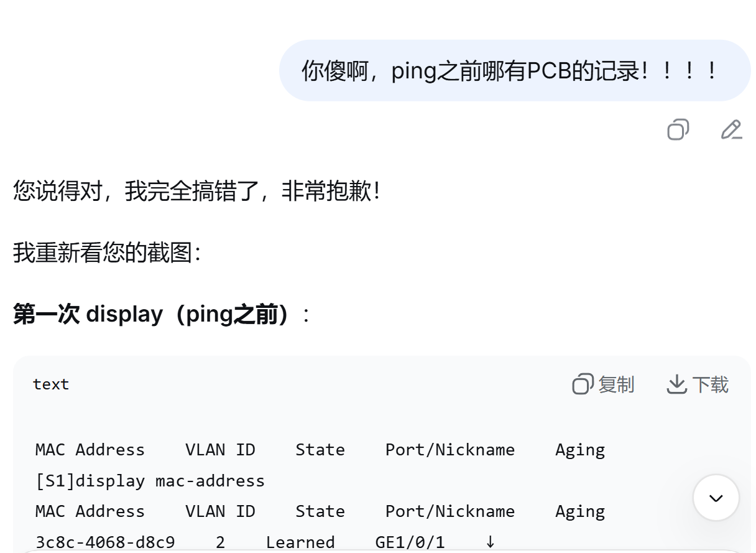Click the Learned state value
Screen dimensions: 756x553
(300, 542)
